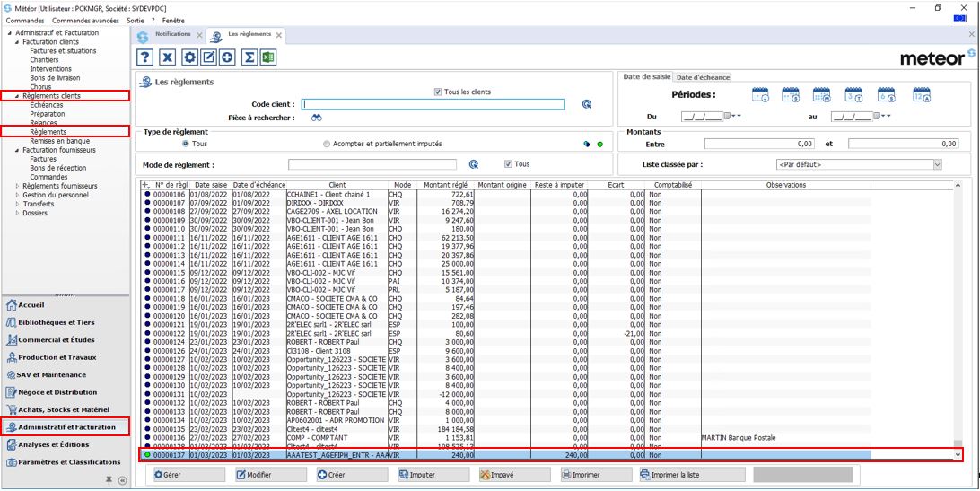Expand the Transferts tree node

18,204
